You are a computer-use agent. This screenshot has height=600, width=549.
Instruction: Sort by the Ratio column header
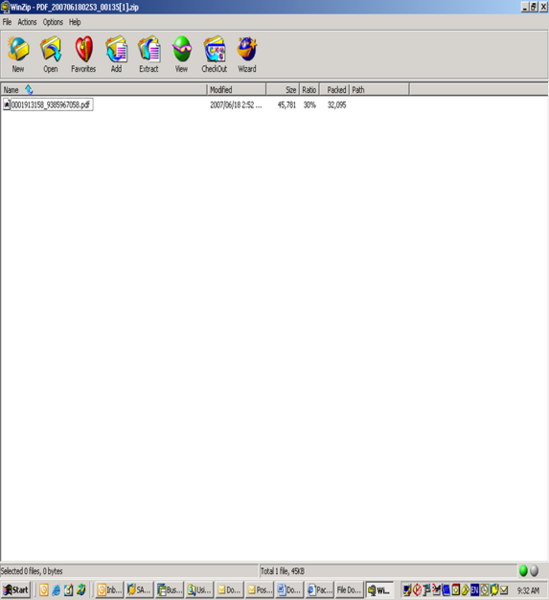coord(309,90)
